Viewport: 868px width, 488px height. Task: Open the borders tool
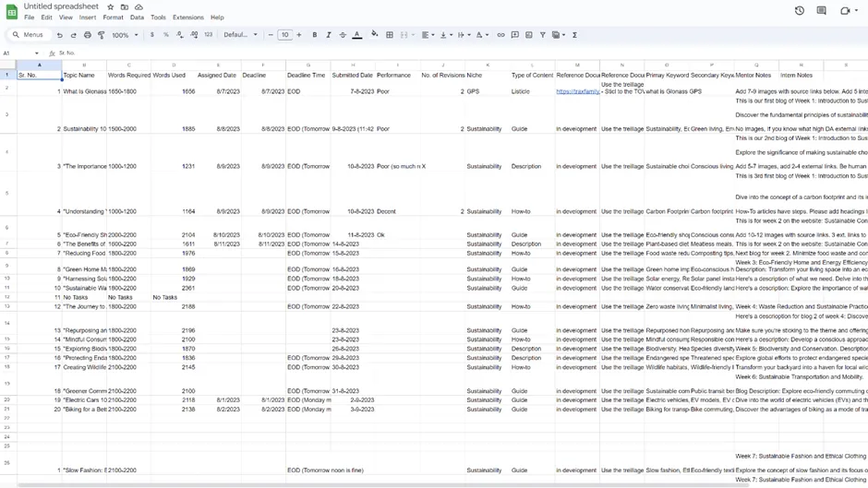coord(390,35)
